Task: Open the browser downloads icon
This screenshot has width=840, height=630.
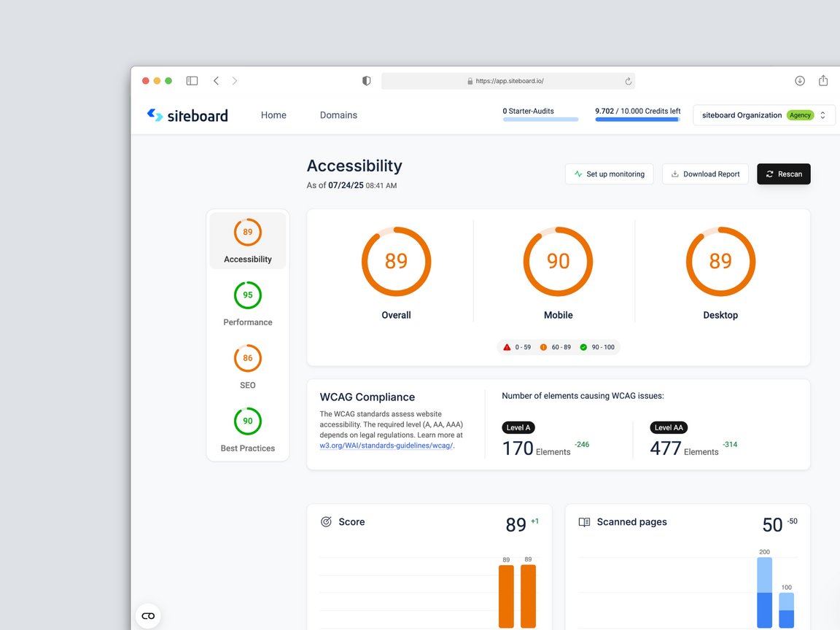Action: [x=800, y=81]
